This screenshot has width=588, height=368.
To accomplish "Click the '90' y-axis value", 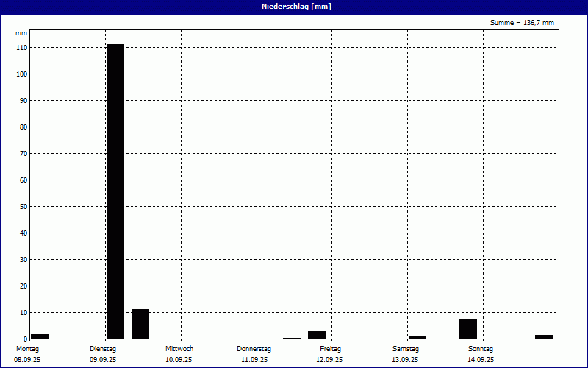I will (24, 101).
